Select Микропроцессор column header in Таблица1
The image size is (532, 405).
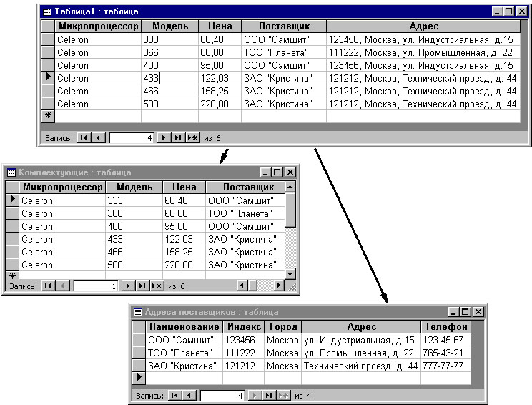pos(98,26)
